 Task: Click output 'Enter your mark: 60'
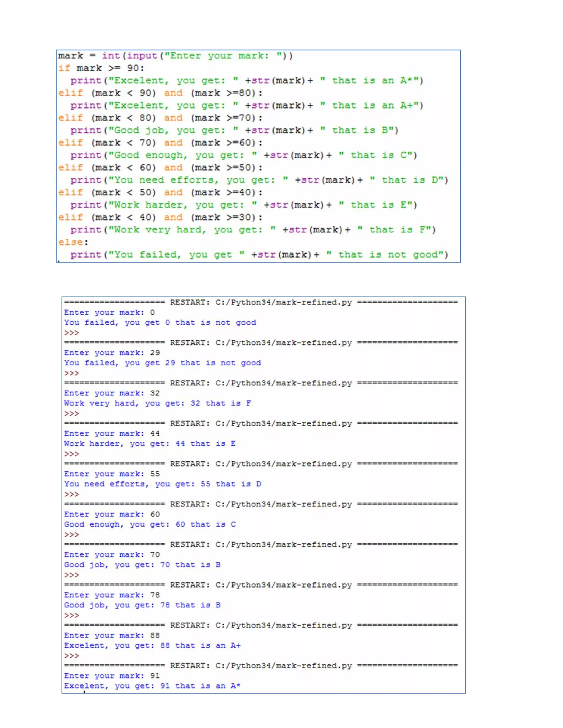(112, 514)
